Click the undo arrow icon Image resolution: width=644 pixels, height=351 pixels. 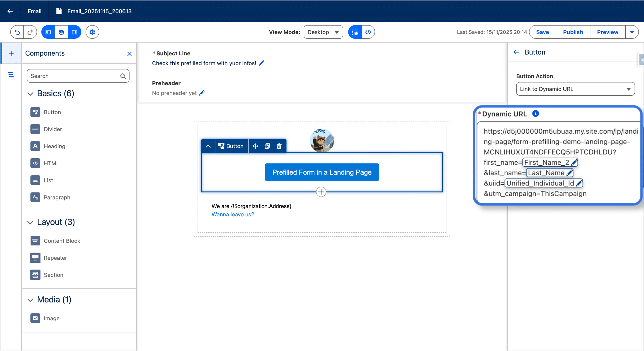[x=17, y=32]
